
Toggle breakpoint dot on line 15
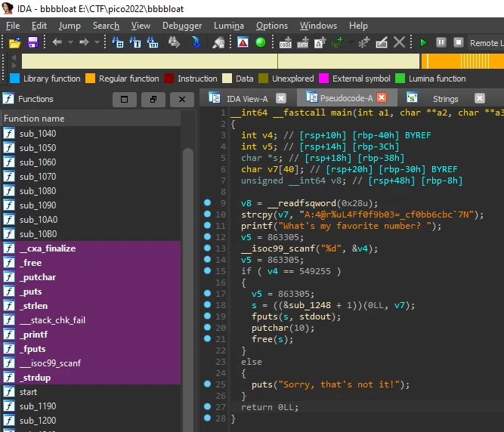207,271
